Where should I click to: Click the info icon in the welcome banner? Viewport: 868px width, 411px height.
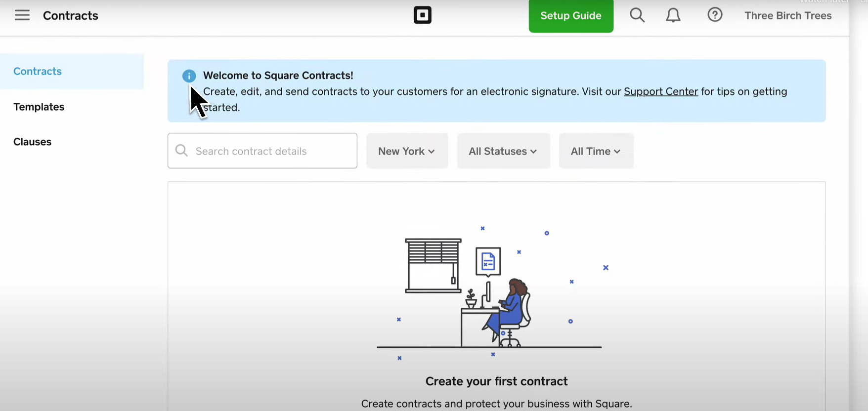click(x=189, y=76)
